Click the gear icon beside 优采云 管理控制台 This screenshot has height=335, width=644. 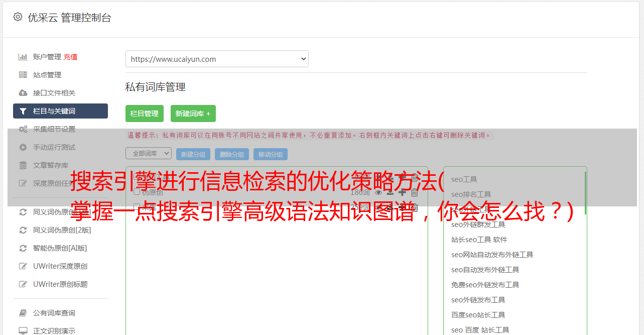click(x=18, y=17)
